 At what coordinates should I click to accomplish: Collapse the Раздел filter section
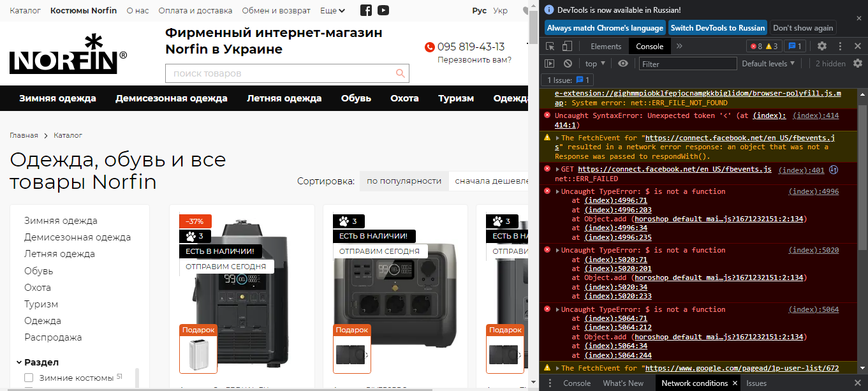pyautogui.click(x=37, y=362)
